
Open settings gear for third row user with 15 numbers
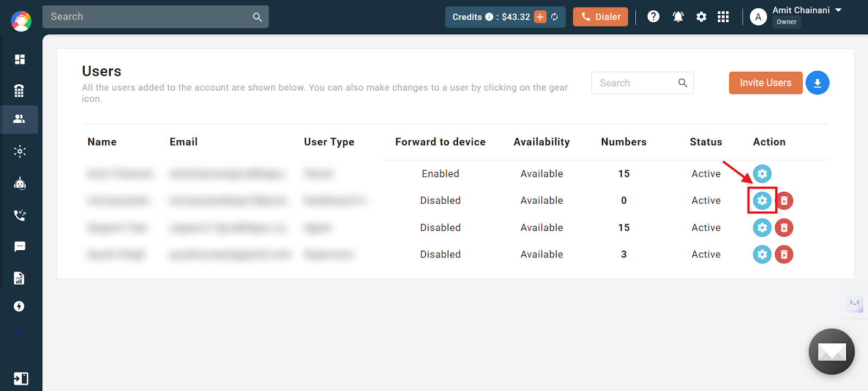pos(762,228)
